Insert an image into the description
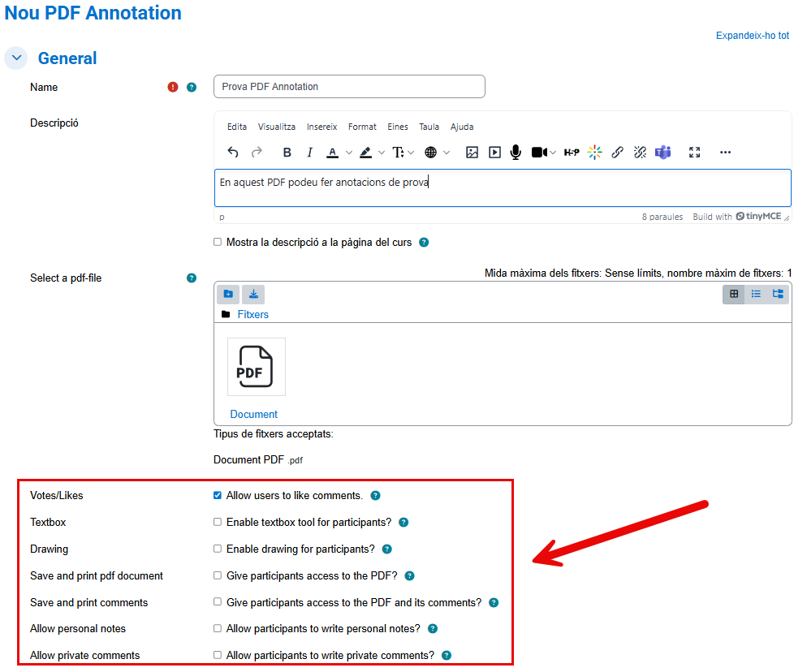The image size is (794, 672). [x=472, y=153]
